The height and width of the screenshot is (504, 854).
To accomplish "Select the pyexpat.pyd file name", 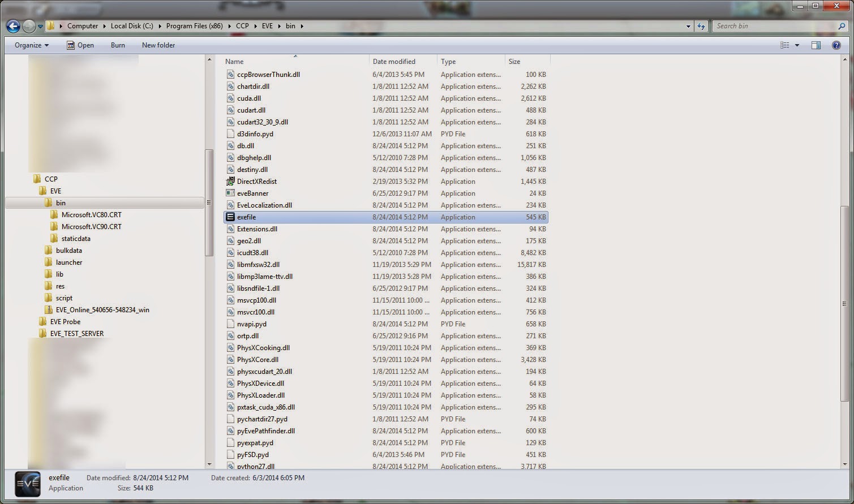I will (x=255, y=443).
